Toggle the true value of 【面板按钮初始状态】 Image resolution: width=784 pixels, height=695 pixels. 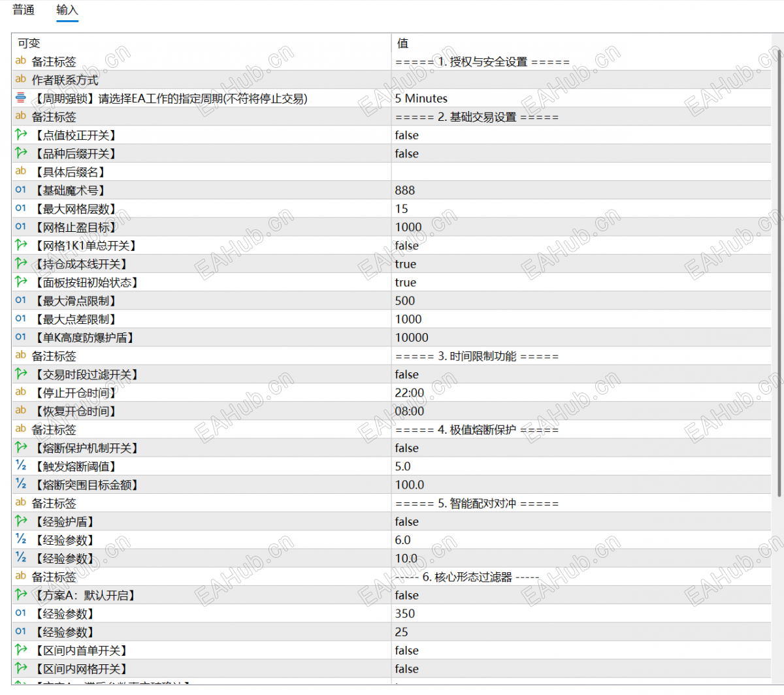pos(405,282)
